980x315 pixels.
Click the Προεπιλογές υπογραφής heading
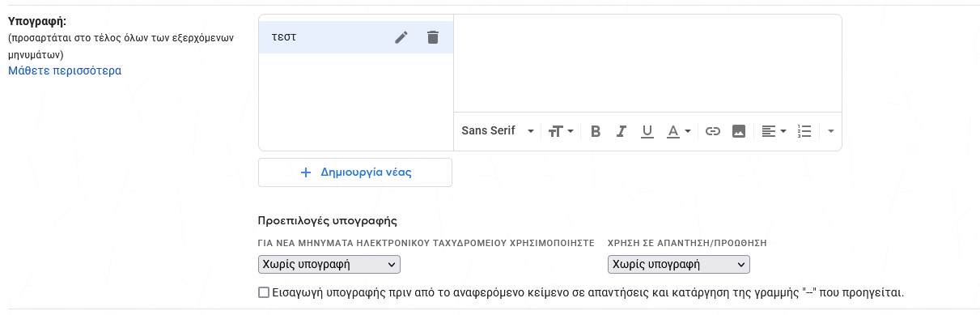click(328, 220)
